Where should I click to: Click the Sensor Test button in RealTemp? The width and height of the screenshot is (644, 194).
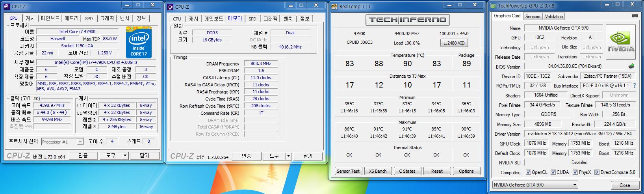click(x=348, y=171)
